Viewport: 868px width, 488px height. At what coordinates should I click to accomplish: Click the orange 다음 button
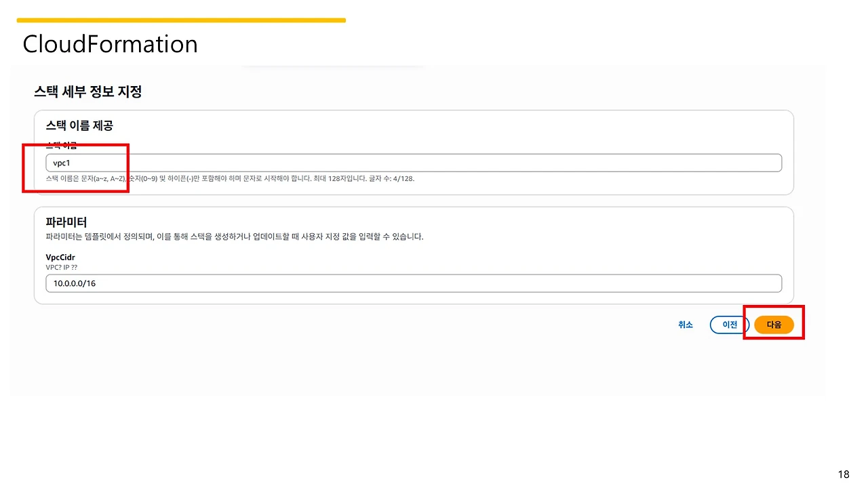774,325
